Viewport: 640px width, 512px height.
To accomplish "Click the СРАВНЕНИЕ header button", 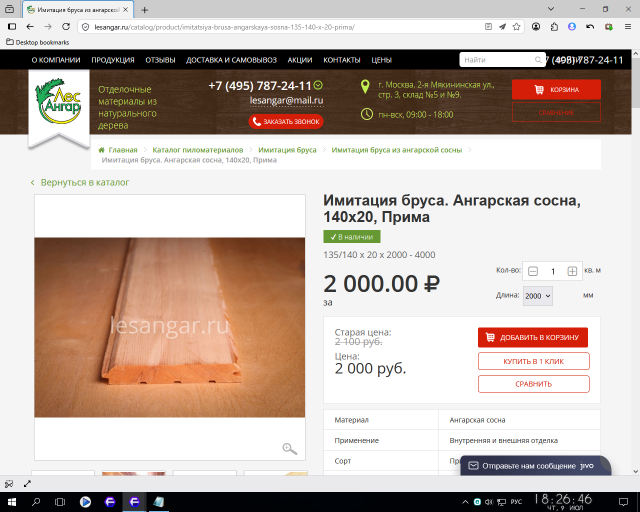I will [556, 112].
